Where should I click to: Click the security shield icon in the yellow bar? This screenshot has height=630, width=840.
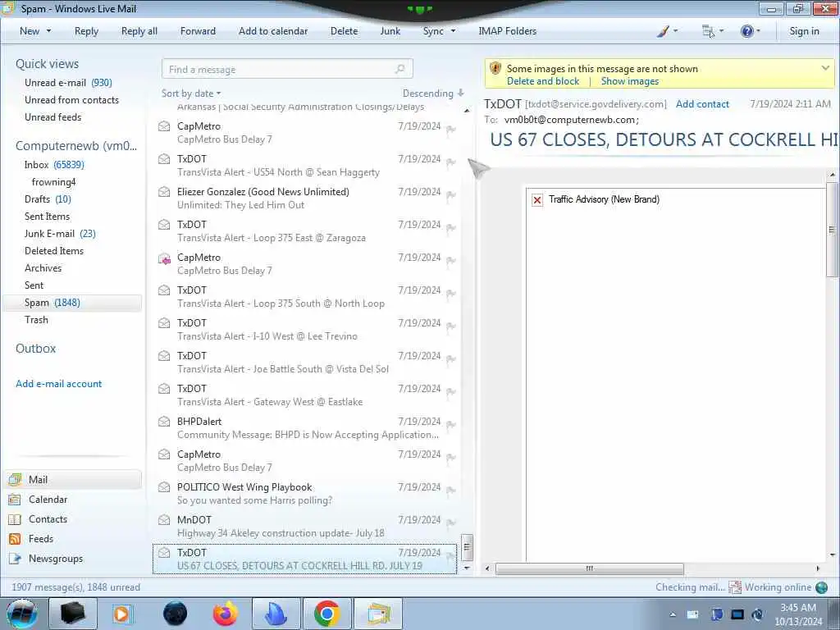[x=495, y=69]
